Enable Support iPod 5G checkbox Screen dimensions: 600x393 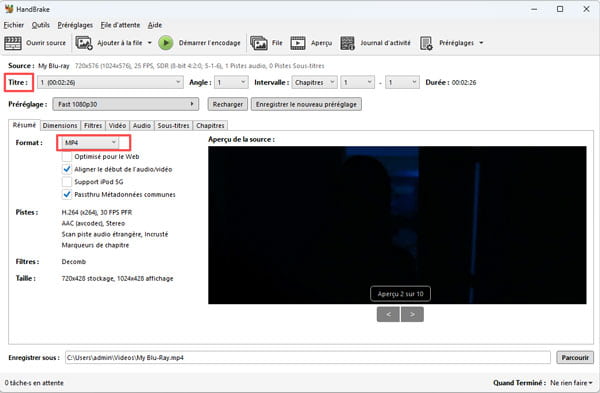(67, 182)
